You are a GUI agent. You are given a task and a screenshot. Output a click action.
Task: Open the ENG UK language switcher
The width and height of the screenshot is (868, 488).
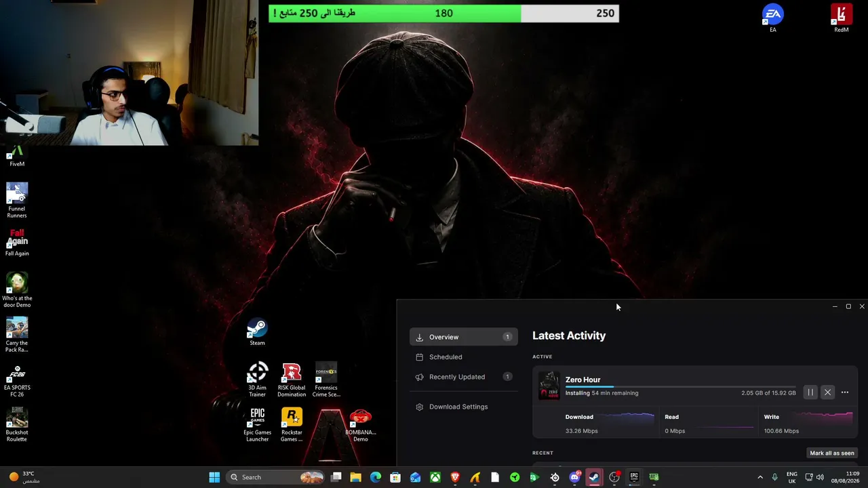[792, 477]
